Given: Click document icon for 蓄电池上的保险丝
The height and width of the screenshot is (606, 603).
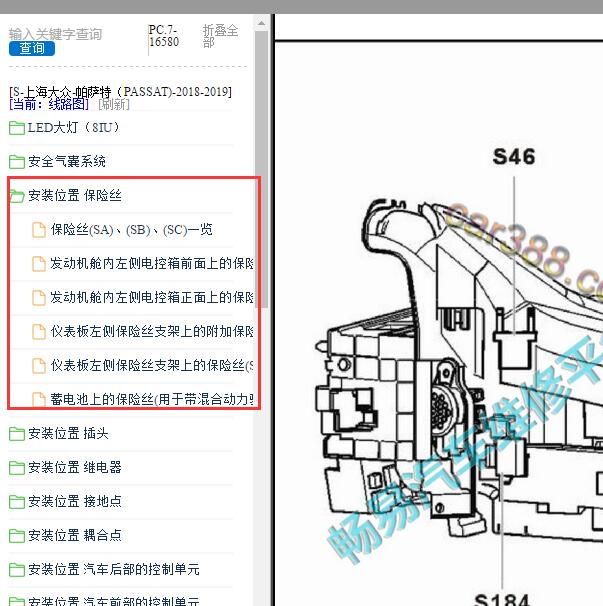Looking at the screenshot, I should (x=39, y=399).
